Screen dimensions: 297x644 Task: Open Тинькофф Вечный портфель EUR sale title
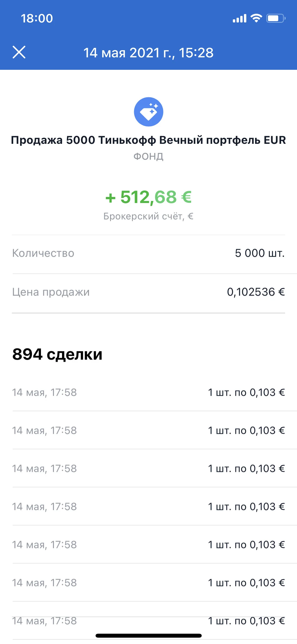click(148, 140)
